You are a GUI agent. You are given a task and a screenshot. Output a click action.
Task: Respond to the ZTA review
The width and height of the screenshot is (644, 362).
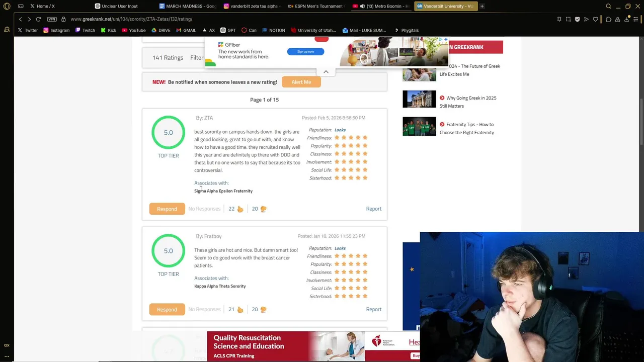167,209
